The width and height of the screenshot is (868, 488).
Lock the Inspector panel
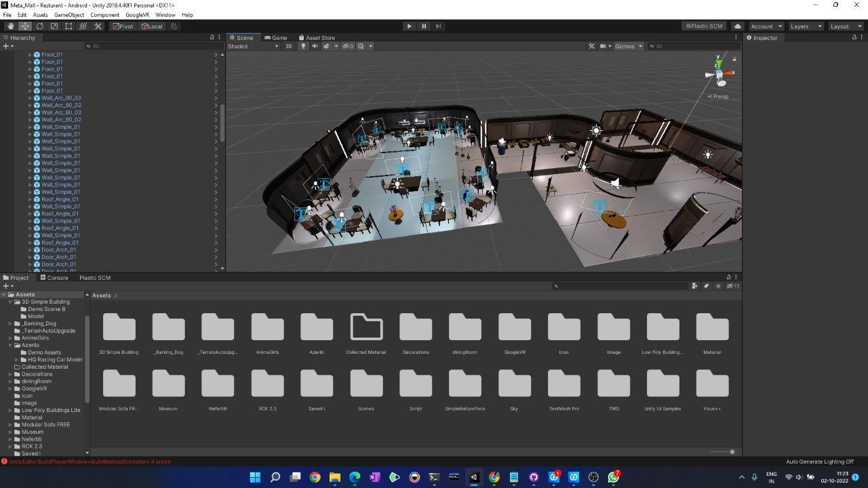[x=854, y=37]
